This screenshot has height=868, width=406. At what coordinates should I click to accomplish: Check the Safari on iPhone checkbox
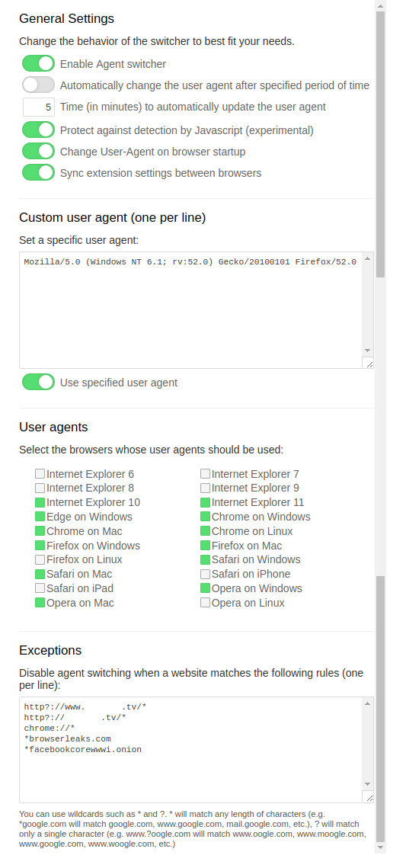[205, 574]
